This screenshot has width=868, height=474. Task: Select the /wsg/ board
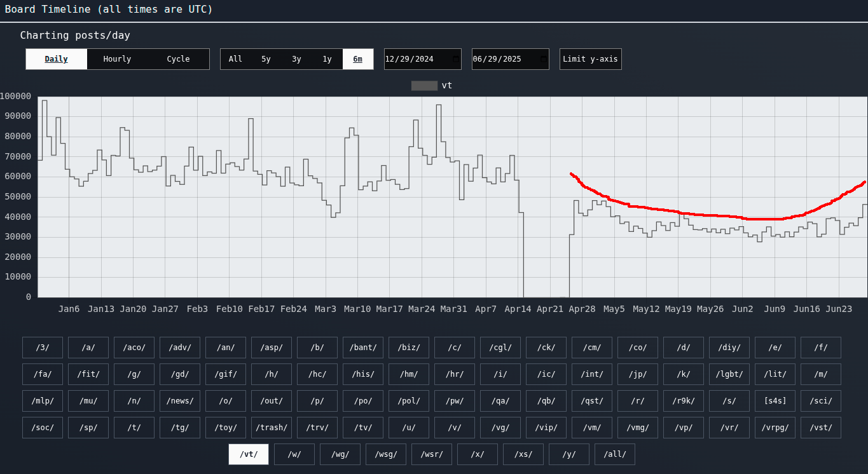coord(386,454)
